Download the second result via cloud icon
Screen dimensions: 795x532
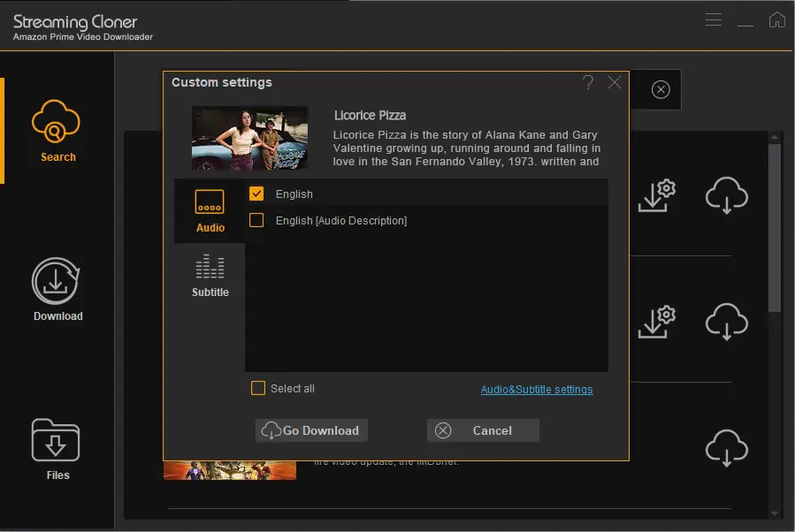pyautogui.click(x=726, y=322)
